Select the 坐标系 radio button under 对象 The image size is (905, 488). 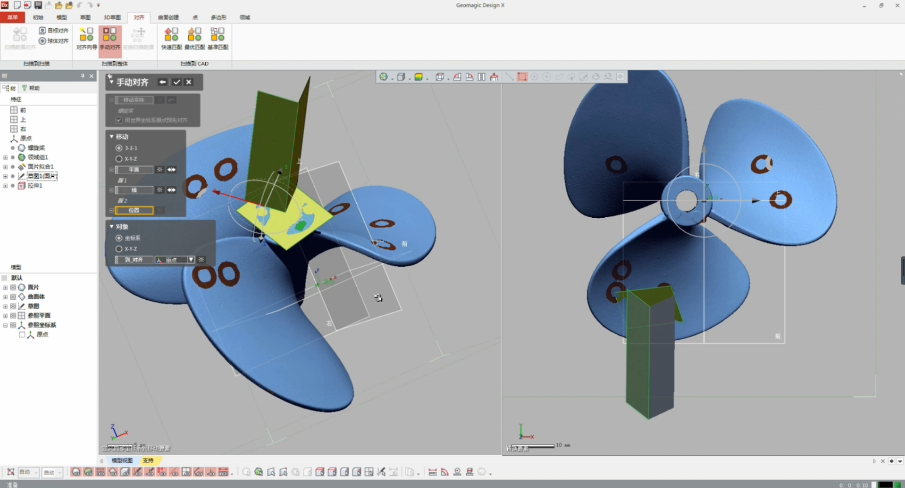point(119,238)
